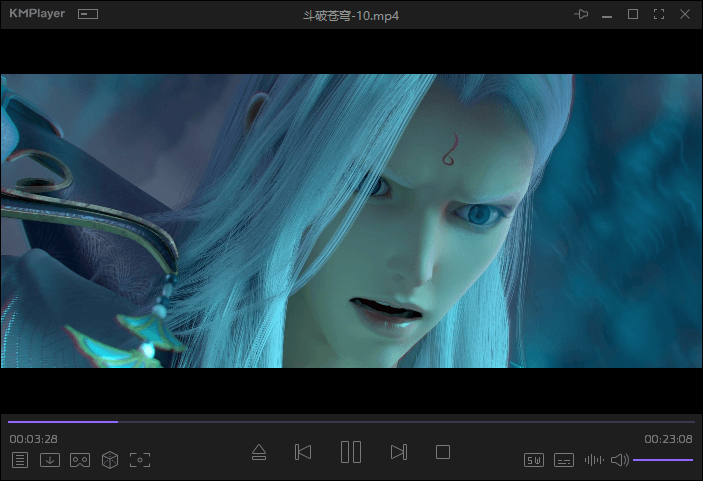The width and height of the screenshot is (703, 481).
Task: Pin the window always on top
Action: 581,14
